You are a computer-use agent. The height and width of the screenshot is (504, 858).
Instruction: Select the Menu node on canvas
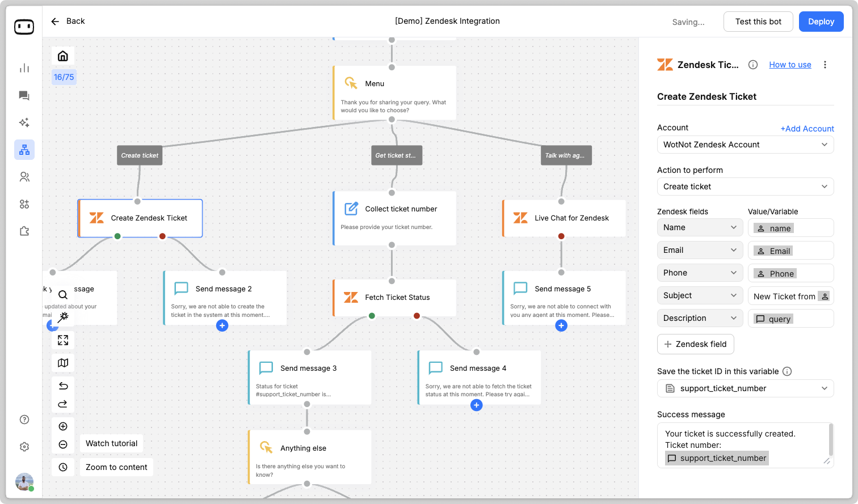[394, 93]
